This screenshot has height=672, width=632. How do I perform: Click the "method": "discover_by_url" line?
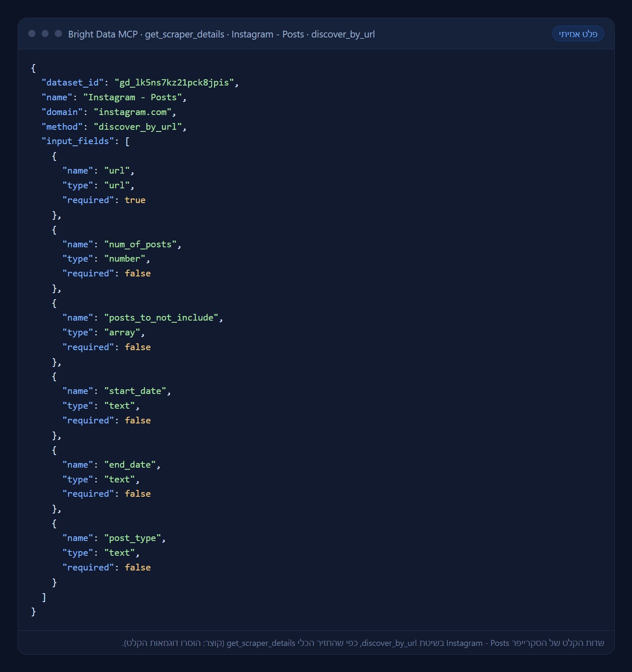114,127
